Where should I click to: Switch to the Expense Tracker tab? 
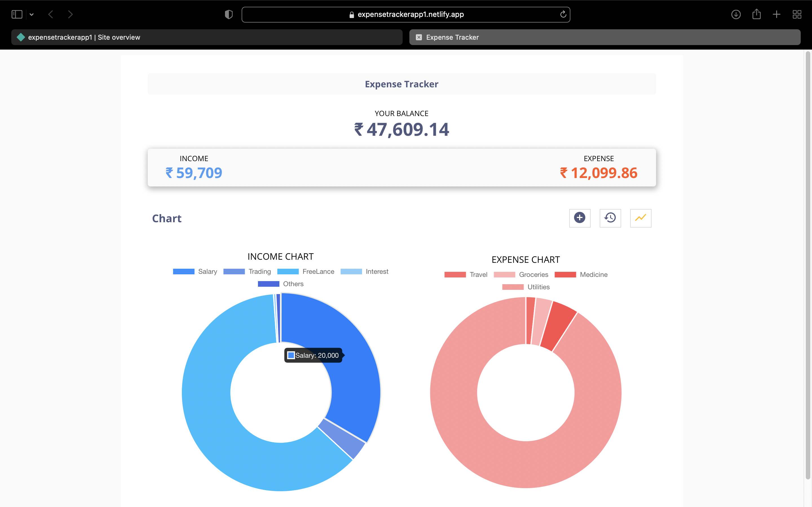452,37
